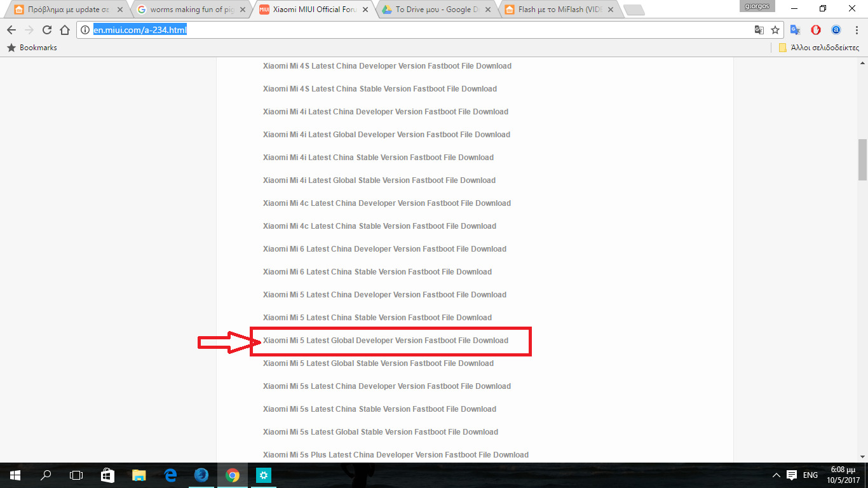Open Mi 4i China Stable Fastboot link

[x=378, y=158]
